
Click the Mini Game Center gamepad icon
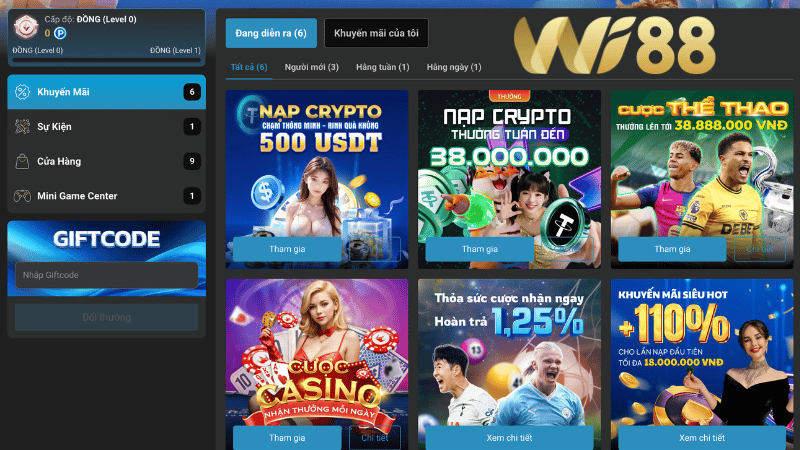coord(22,196)
